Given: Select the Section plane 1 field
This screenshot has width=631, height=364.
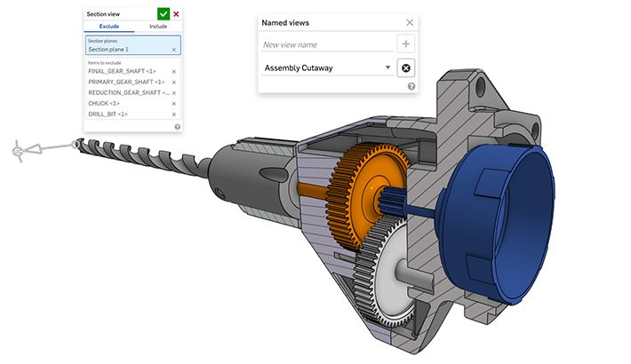Looking at the screenshot, I should pos(124,50).
